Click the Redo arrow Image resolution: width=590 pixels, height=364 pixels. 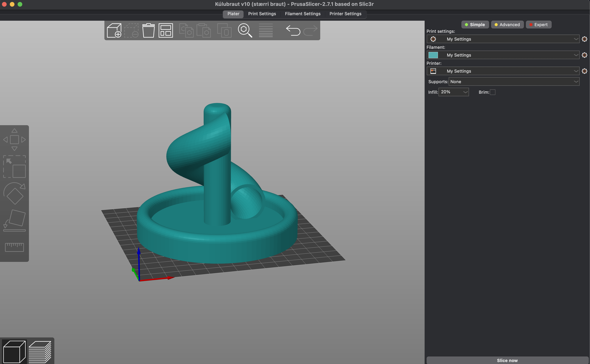[x=310, y=31]
